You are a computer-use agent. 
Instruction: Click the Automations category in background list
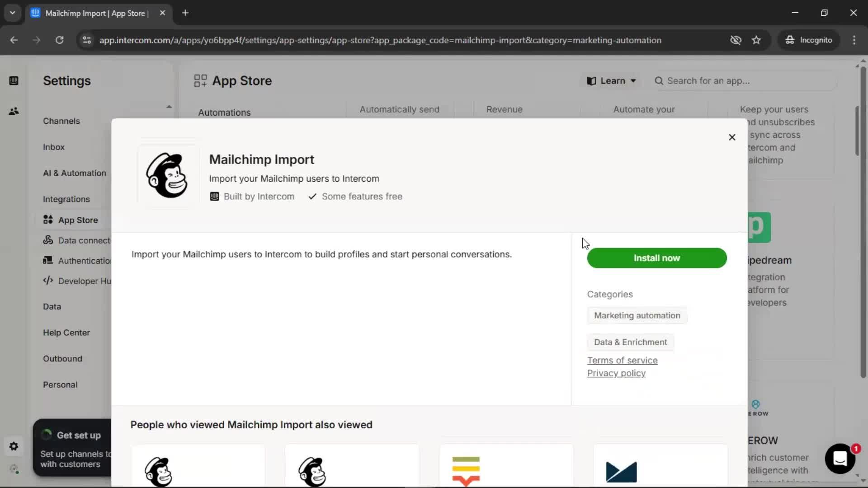224,113
